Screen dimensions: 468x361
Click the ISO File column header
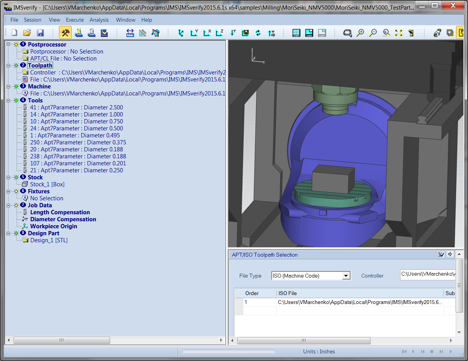[359, 293]
